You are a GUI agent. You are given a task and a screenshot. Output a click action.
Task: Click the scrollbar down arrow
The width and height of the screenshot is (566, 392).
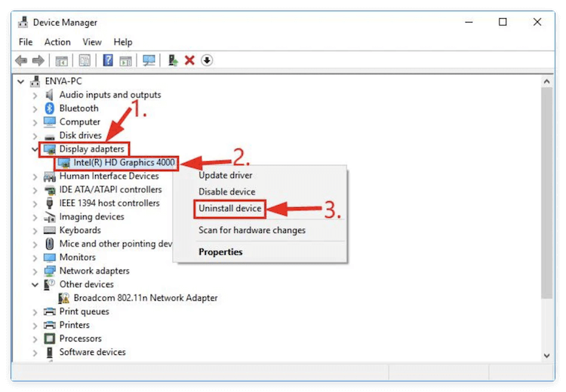pos(546,356)
